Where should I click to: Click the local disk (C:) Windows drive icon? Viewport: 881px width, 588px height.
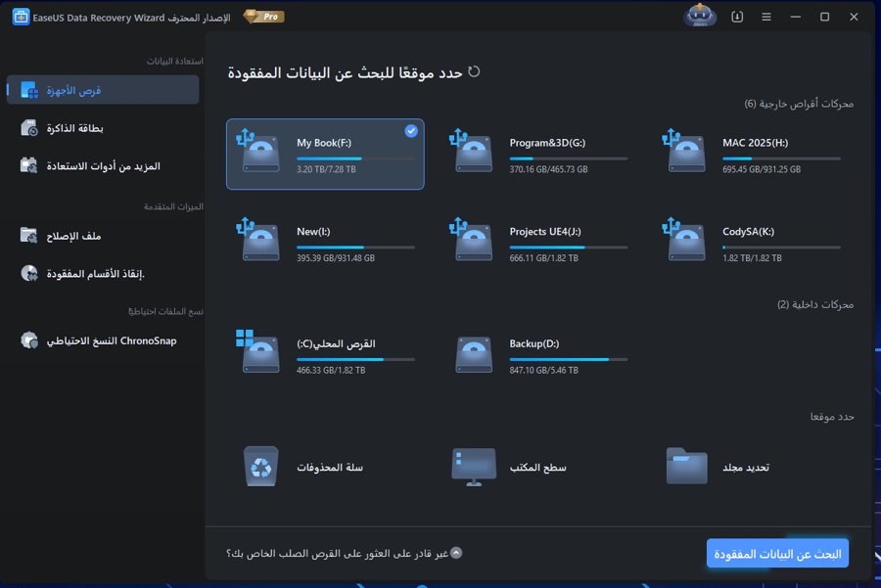pyautogui.click(x=259, y=352)
